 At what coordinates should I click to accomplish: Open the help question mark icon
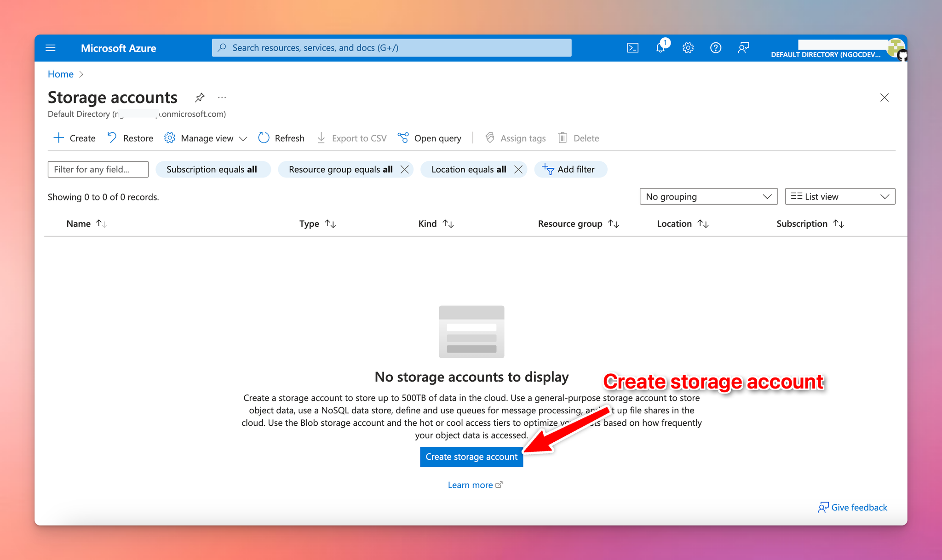(716, 48)
